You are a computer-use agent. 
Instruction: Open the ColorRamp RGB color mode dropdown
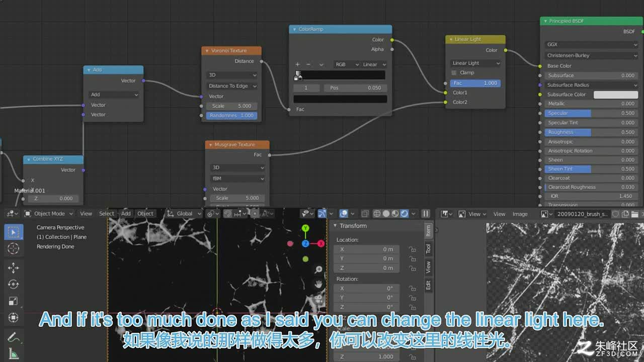pos(347,64)
